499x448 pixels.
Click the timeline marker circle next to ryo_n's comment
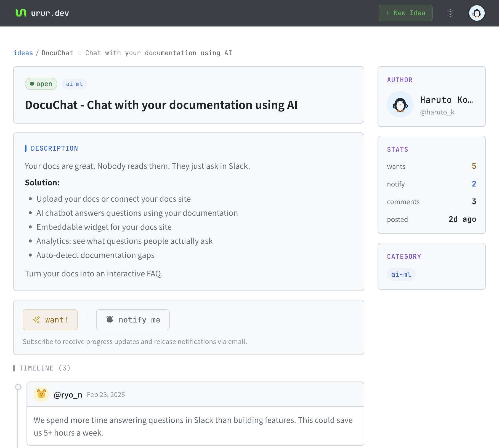click(18, 387)
